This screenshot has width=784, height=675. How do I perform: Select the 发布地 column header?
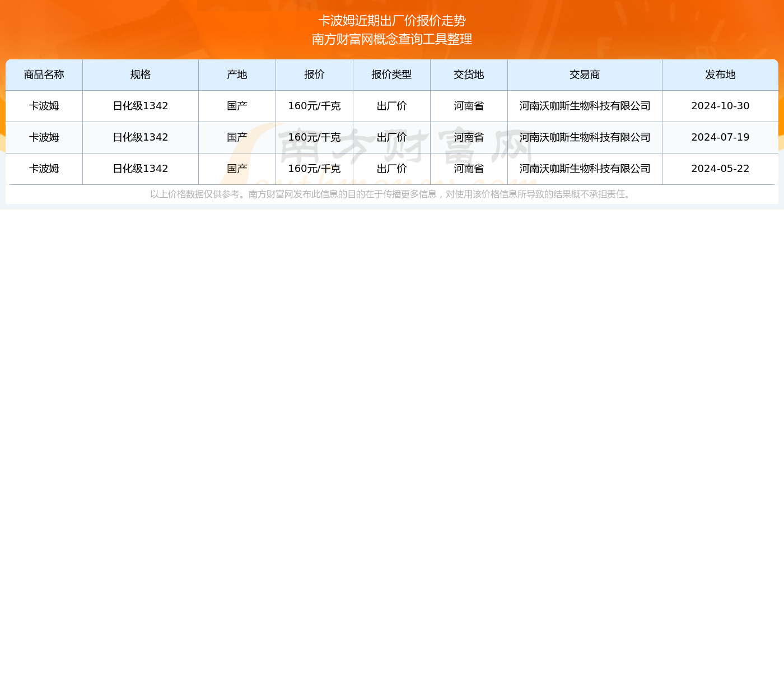pyautogui.click(x=720, y=75)
